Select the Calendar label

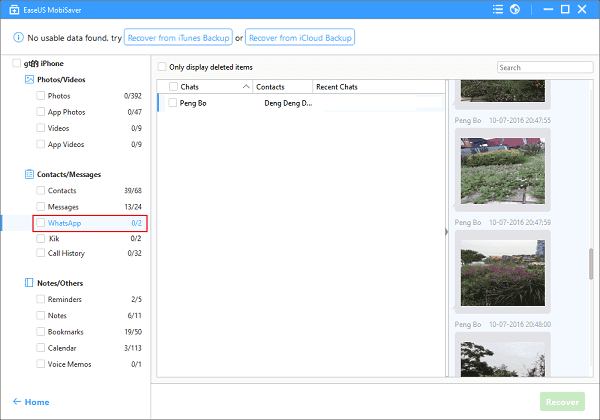62,348
